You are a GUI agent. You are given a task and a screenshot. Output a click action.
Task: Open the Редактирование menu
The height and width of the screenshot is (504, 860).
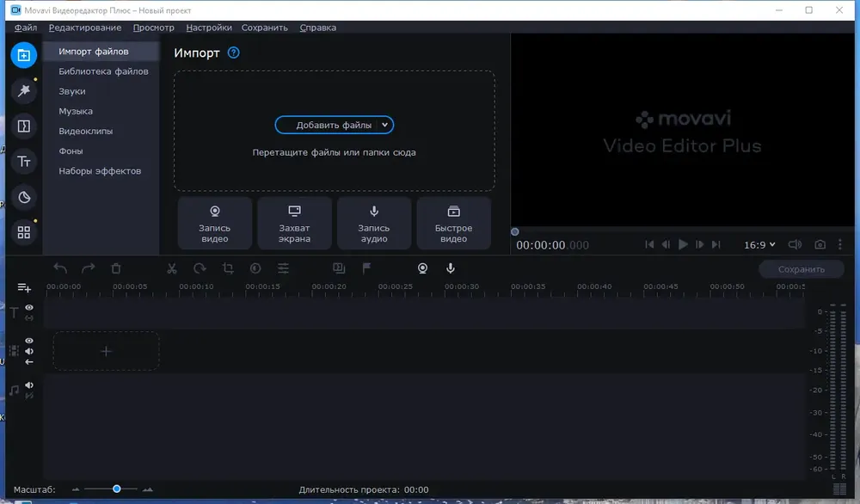tap(85, 28)
